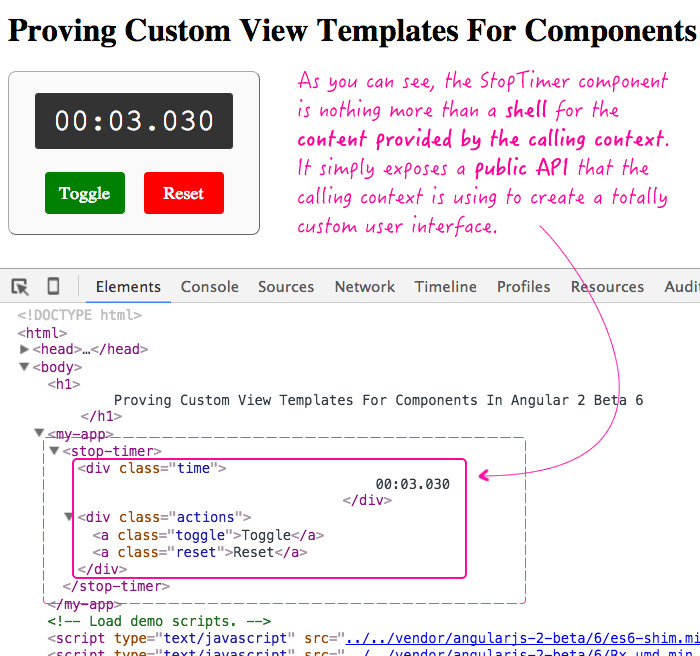Expand the head element node
The width and height of the screenshot is (700, 656).
tap(25, 349)
